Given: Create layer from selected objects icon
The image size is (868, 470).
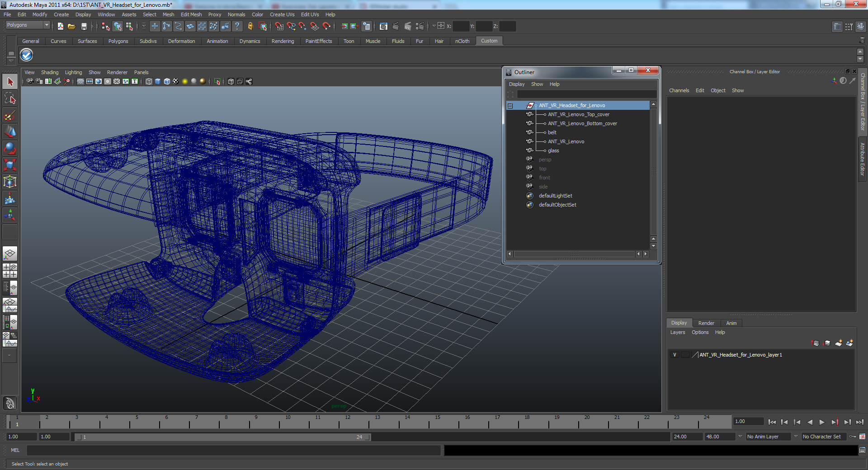Looking at the screenshot, I should click(849, 343).
